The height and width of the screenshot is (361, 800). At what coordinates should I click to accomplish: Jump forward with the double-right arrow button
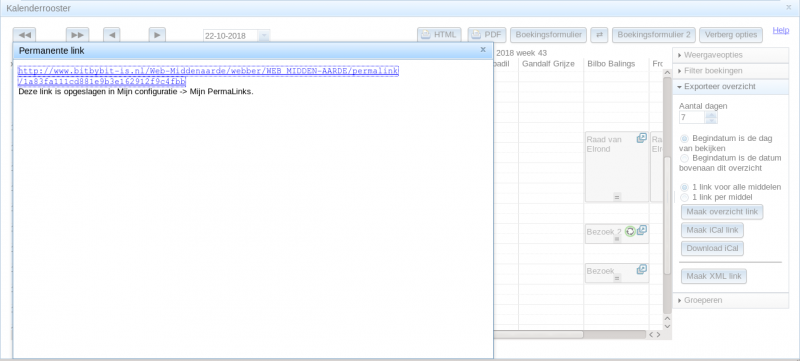tap(78, 35)
